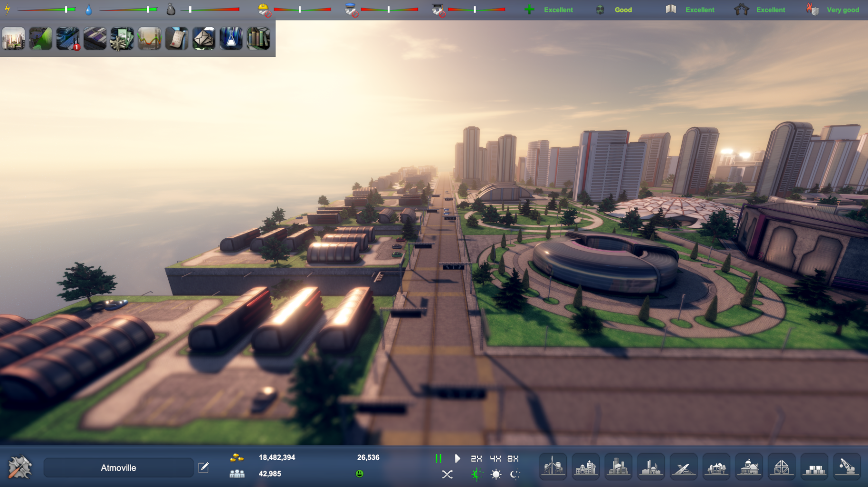Open the domed public services build menu

click(749, 467)
